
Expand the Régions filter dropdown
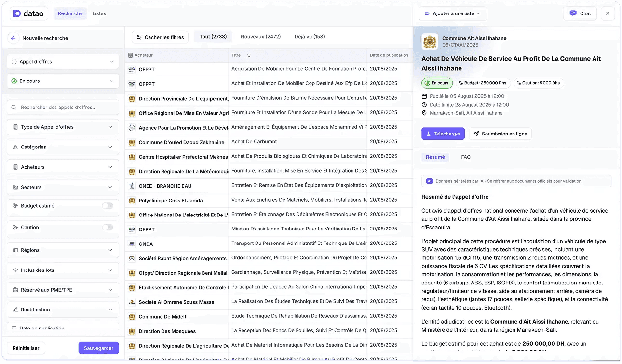[x=63, y=250]
